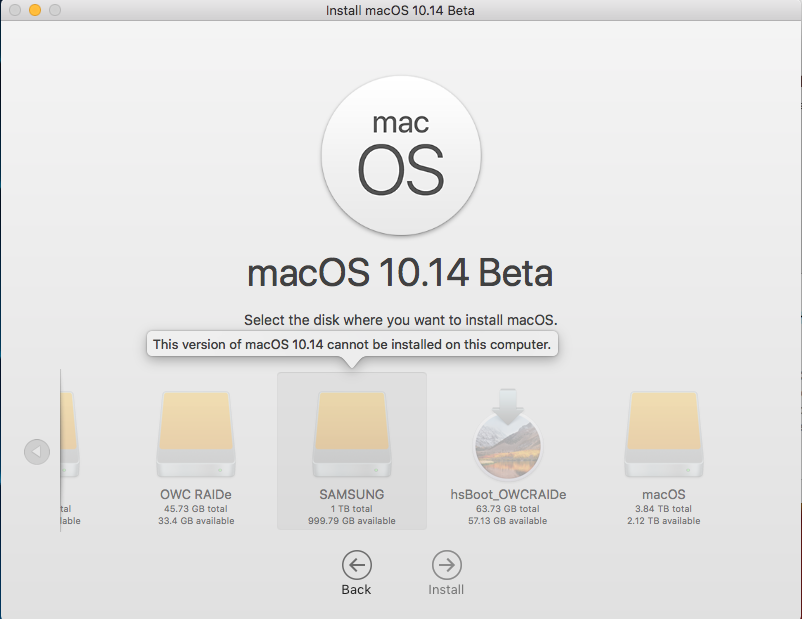Select the OWC RAIDe disk icon

[196, 434]
